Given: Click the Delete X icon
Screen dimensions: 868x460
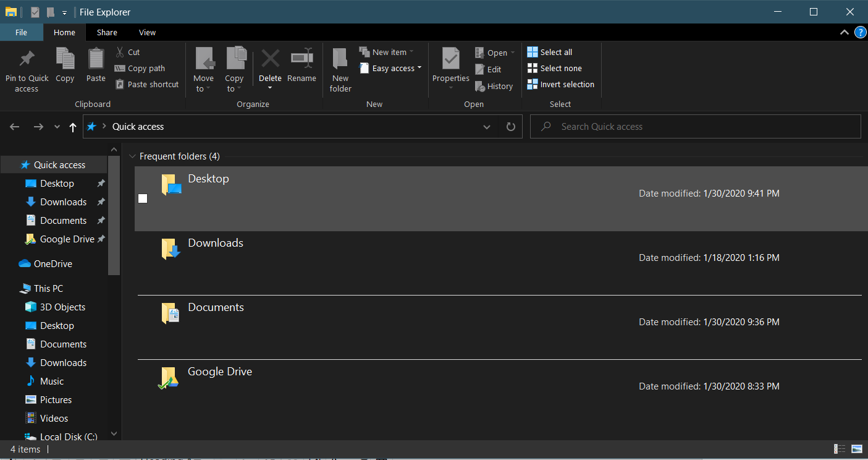Looking at the screenshot, I should pyautogui.click(x=270, y=59).
